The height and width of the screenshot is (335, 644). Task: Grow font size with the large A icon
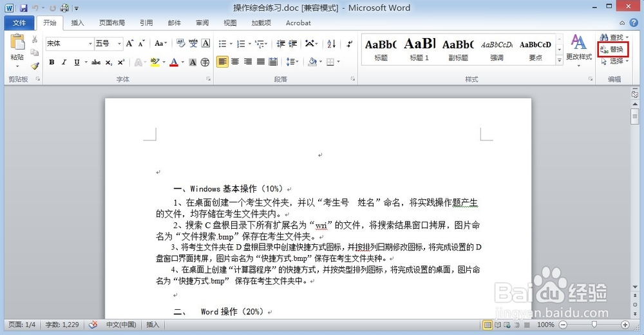click(x=129, y=43)
